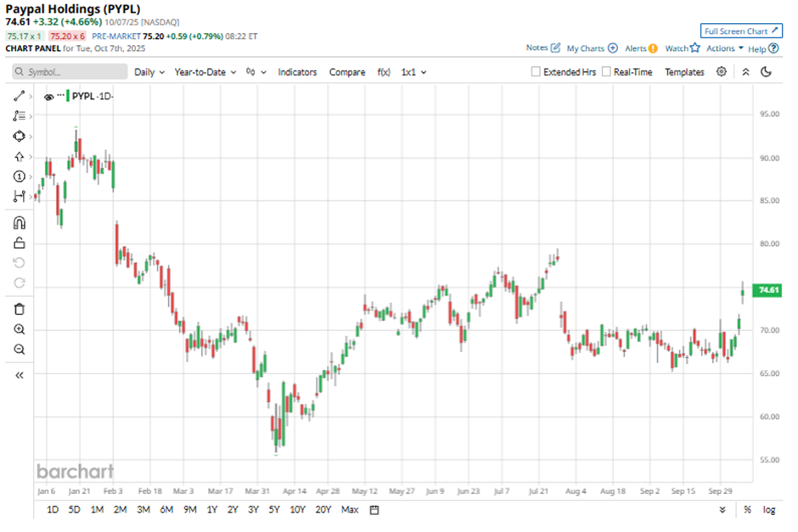Select the shapes drawing tool
The width and height of the screenshot is (798, 532).
click(19, 137)
